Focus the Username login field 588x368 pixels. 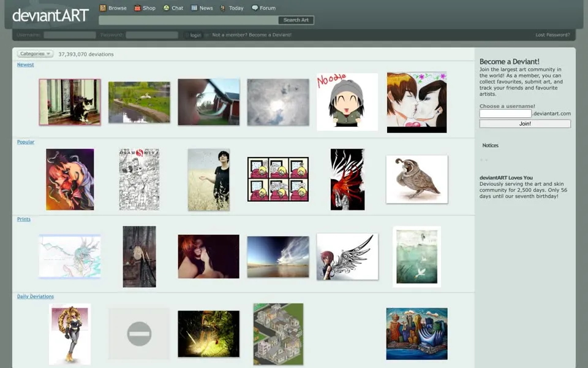click(70, 35)
